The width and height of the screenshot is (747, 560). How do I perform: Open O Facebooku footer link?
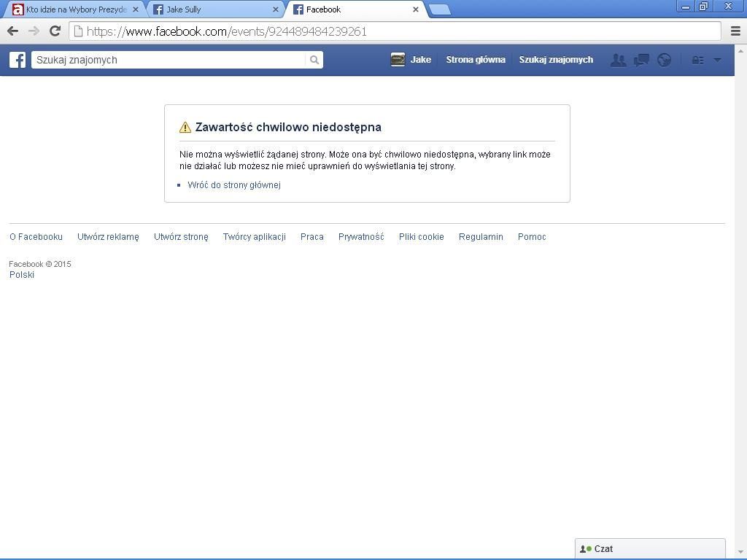[x=36, y=237]
